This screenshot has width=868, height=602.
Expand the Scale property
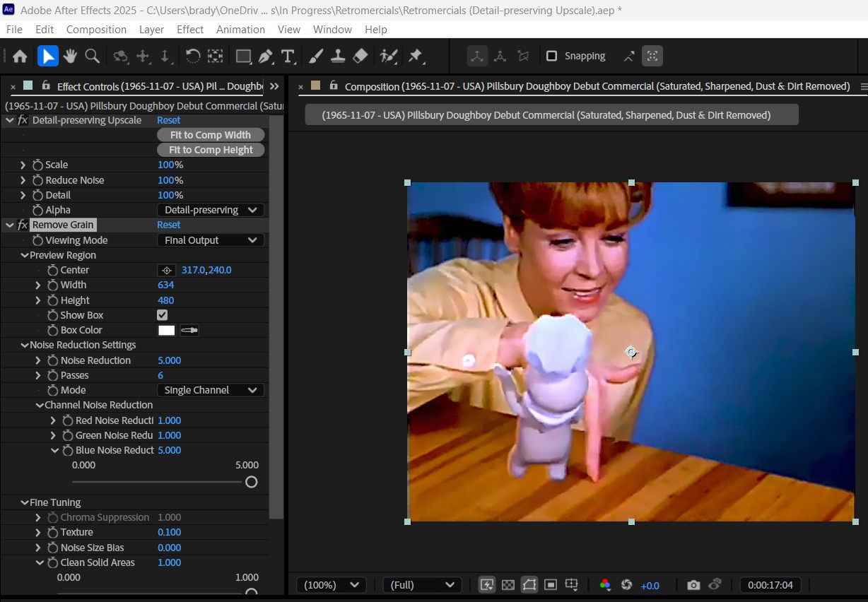23,165
